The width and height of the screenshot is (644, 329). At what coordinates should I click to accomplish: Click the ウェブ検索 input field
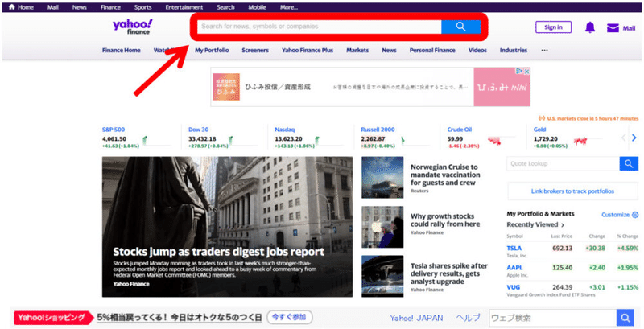(x=553, y=318)
